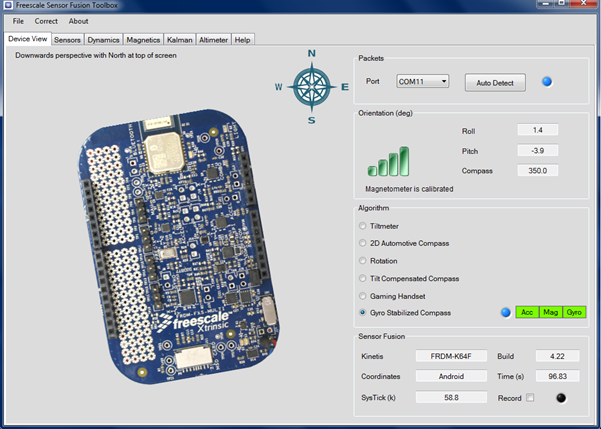Click the Time (s) field 96.83
This screenshot has height=429, width=601.
(557, 376)
